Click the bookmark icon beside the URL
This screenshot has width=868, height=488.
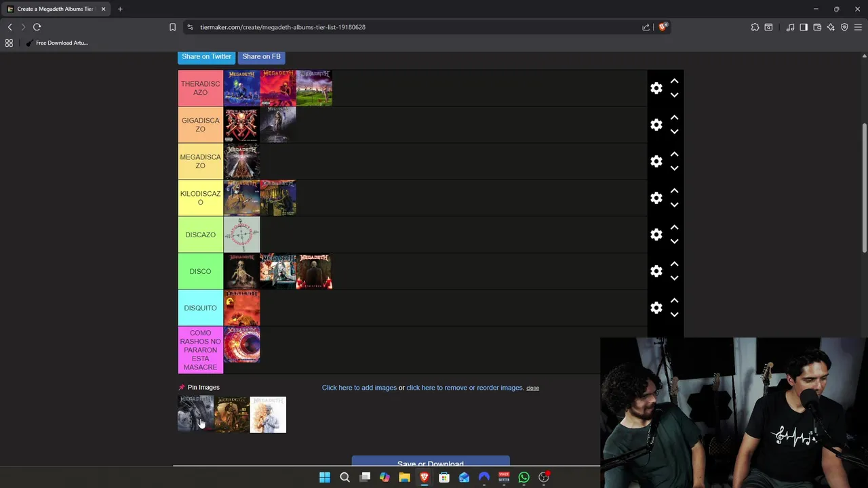(172, 27)
